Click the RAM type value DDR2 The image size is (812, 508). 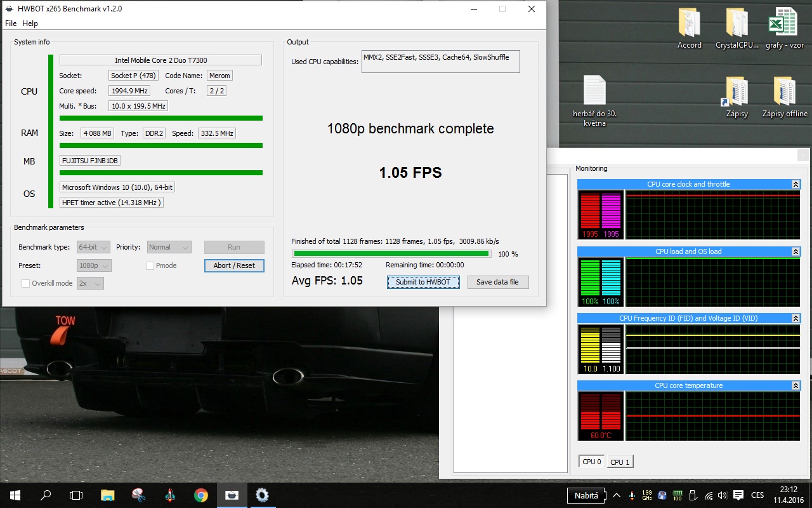click(153, 133)
